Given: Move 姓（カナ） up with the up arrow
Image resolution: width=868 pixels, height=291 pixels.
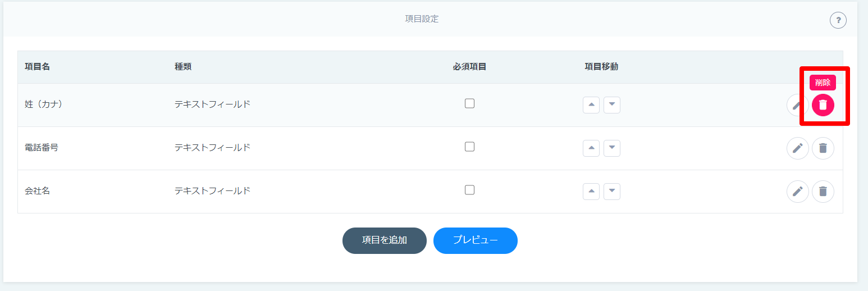Looking at the screenshot, I should tap(591, 105).
